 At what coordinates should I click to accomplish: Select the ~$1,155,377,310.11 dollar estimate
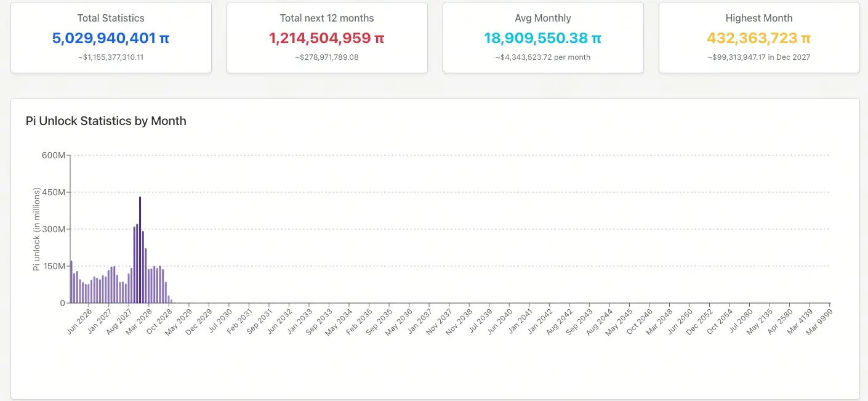click(x=111, y=57)
